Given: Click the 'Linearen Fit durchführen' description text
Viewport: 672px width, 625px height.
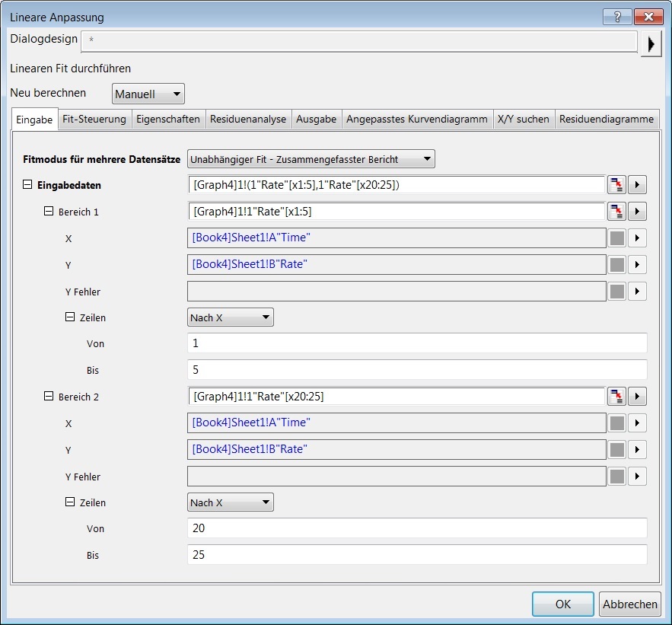Looking at the screenshot, I should 70,69.
